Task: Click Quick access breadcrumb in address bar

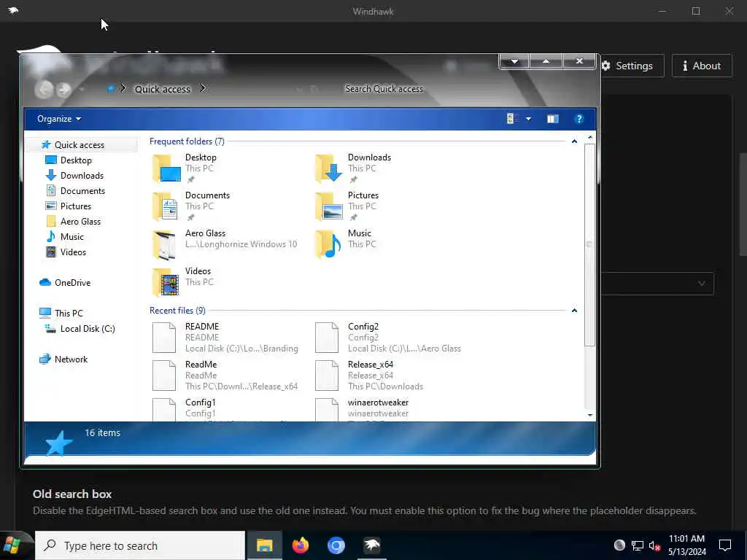Action: coord(163,89)
